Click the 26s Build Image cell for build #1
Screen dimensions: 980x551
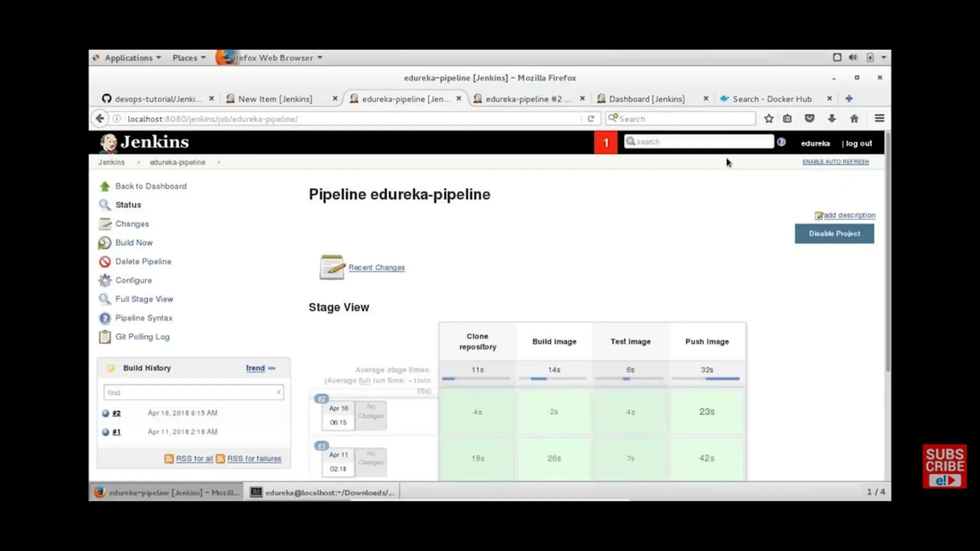click(554, 458)
